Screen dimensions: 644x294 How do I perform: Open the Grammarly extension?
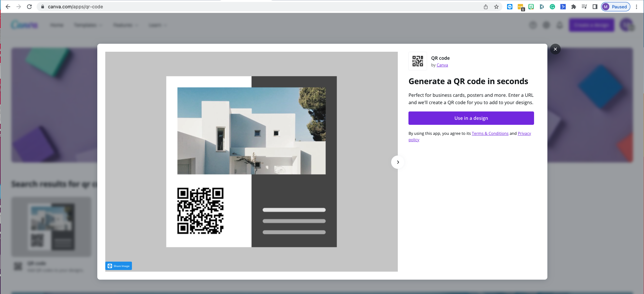552,7
